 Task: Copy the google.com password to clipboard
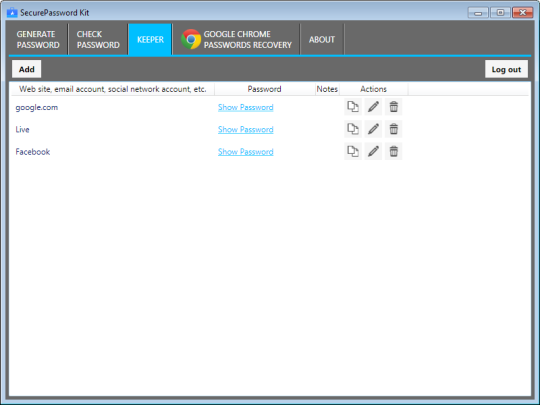(x=353, y=107)
